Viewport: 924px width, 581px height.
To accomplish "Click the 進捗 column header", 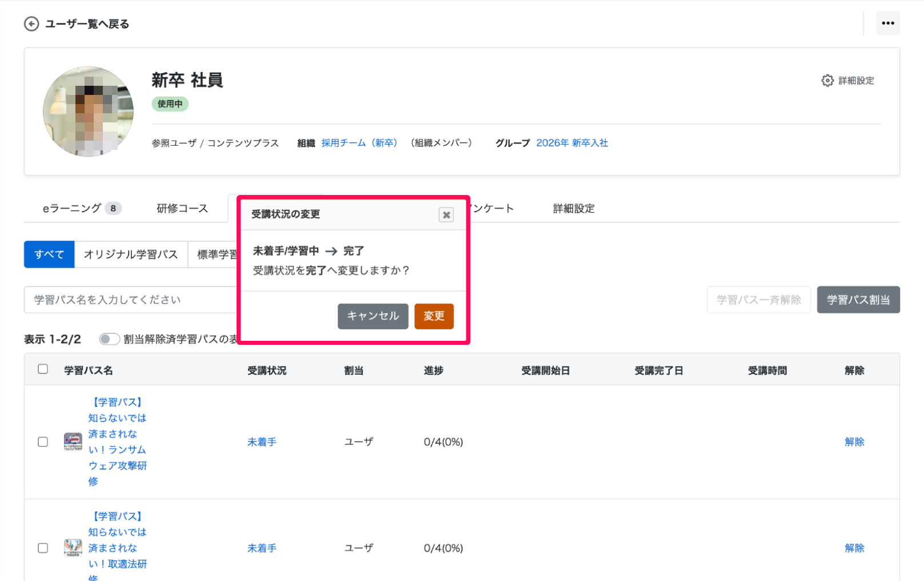I will tap(434, 371).
